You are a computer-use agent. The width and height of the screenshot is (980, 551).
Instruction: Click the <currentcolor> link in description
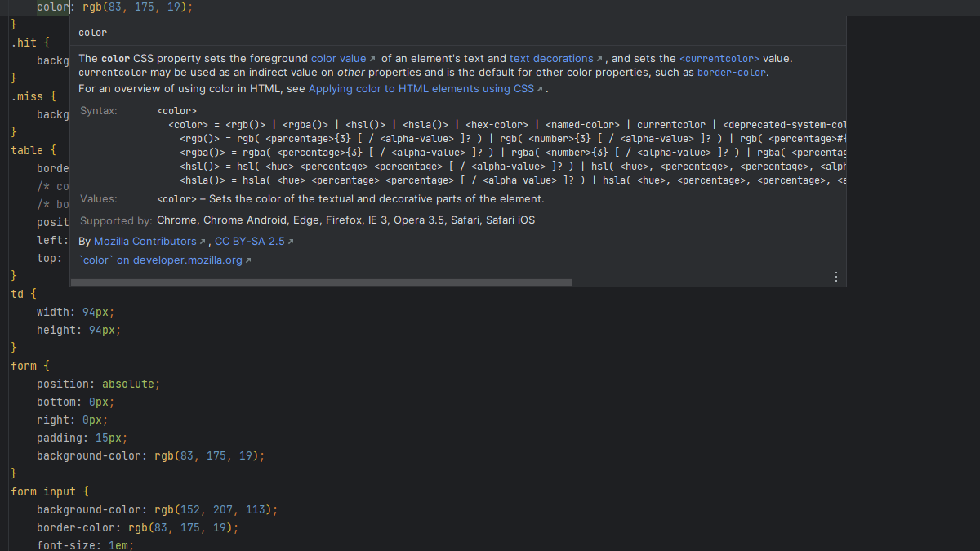[x=719, y=59]
